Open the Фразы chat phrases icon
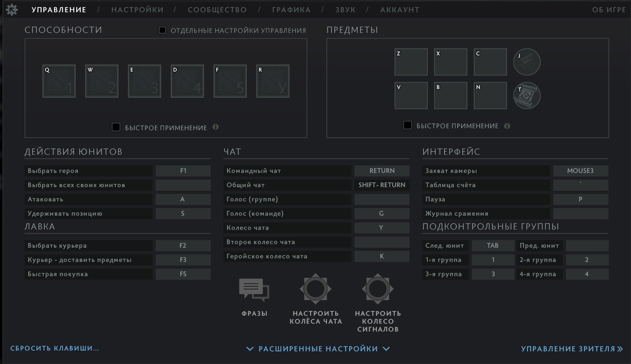The height and width of the screenshot is (364, 631). (254, 290)
